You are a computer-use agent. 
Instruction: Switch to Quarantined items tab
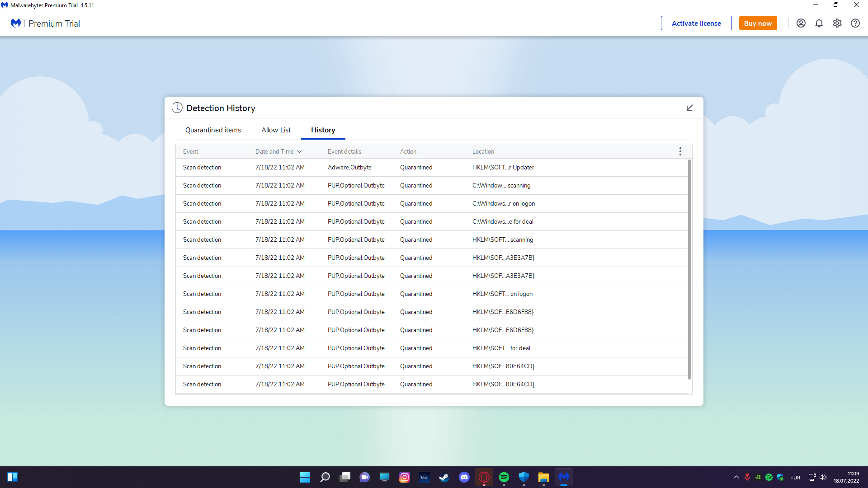click(213, 130)
